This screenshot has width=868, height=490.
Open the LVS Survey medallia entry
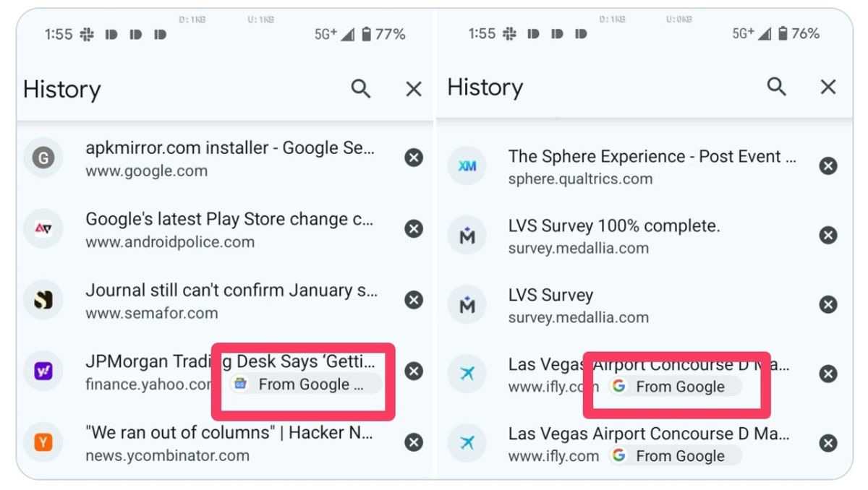[x=579, y=305]
